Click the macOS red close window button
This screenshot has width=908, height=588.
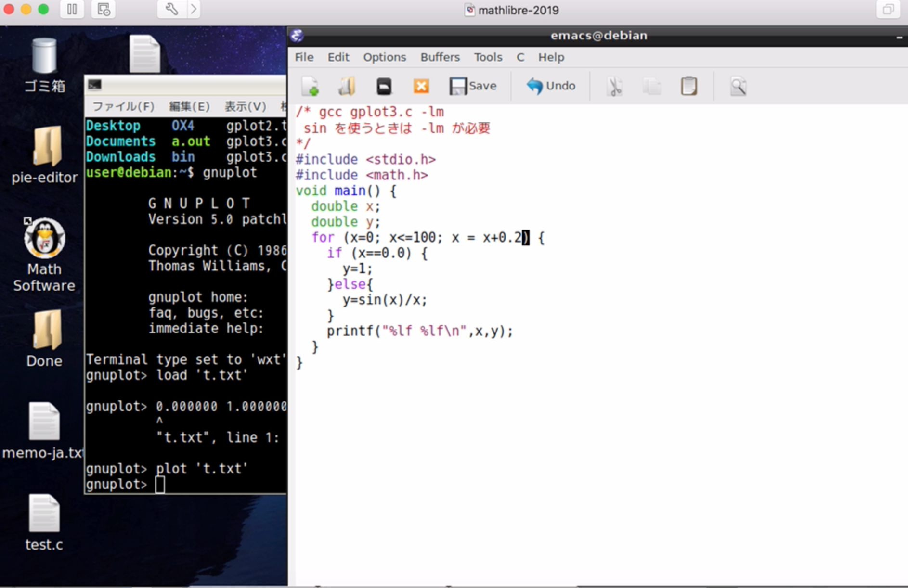tap(8, 9)
